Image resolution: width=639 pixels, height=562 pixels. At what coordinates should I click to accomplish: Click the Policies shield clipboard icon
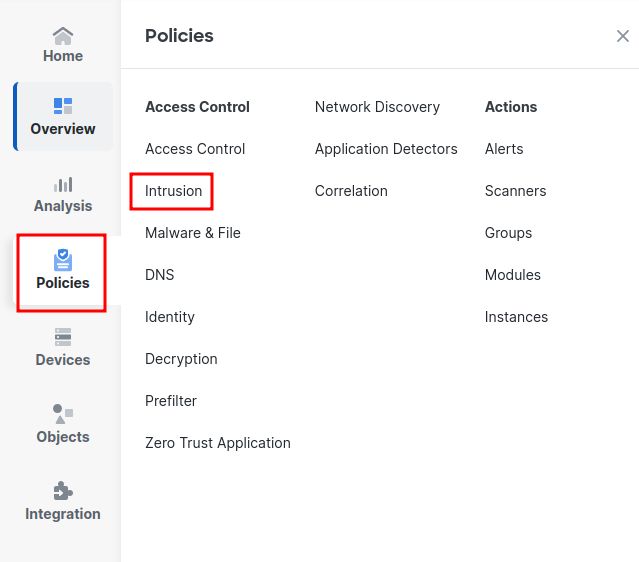[63, 260]
